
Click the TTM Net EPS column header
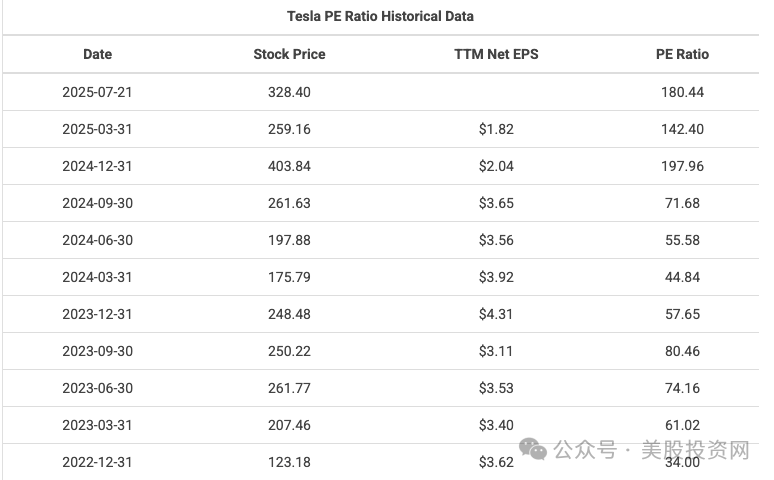coord(496,54)
